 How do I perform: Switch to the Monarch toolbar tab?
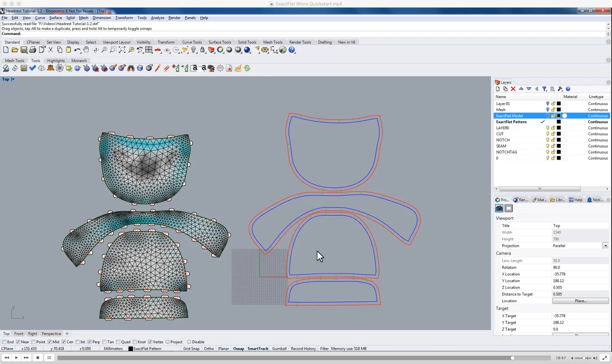(x=79, y=60)
